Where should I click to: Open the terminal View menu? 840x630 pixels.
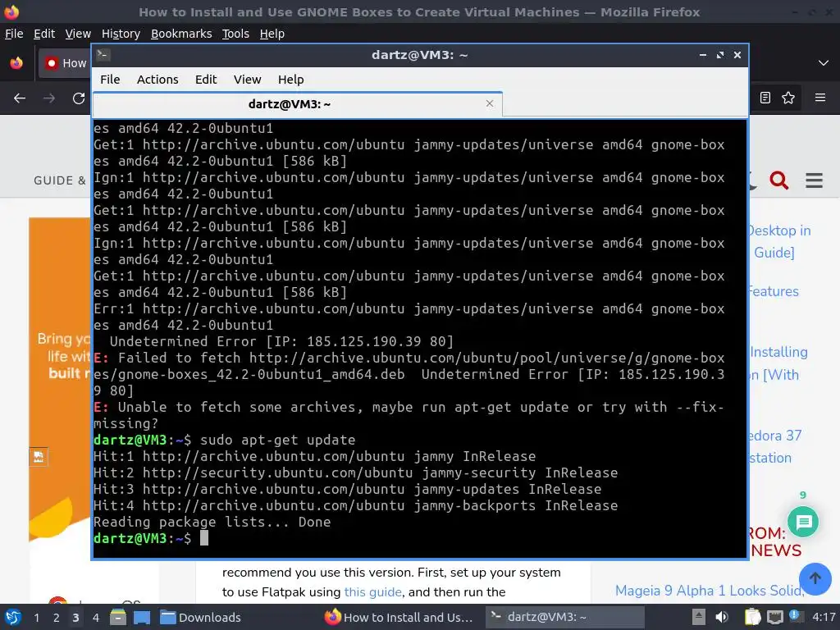click(x=247, y=80)
